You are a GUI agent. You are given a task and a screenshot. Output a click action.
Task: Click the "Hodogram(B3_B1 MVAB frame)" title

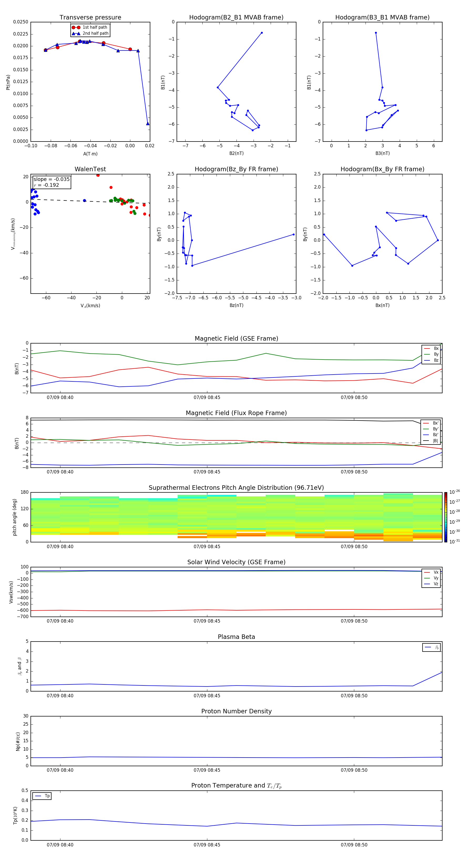point(382,18)
